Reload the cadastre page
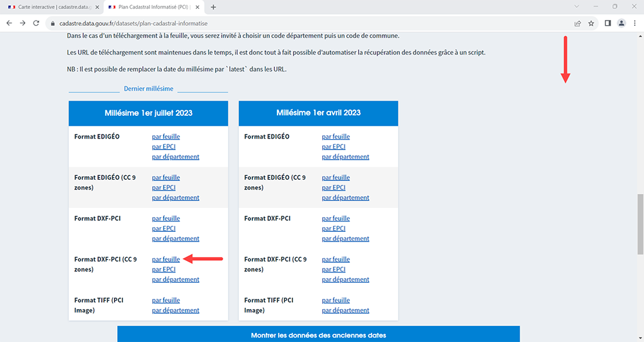The width and height of the screenshot is (644, 342). tap(37, 23)
